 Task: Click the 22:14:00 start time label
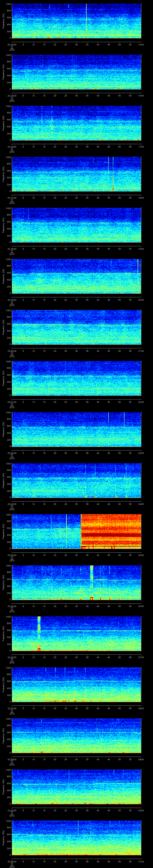coord(12,44)
